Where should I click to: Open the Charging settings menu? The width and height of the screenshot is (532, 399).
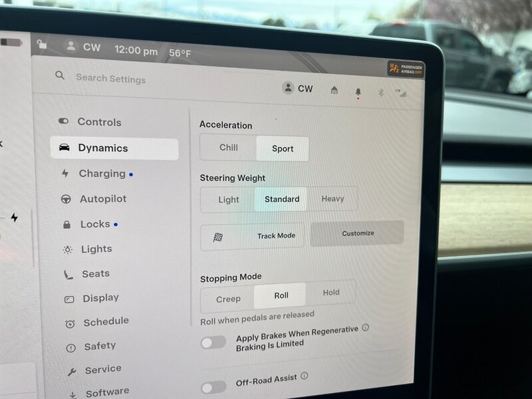click(x=102, y=174)
